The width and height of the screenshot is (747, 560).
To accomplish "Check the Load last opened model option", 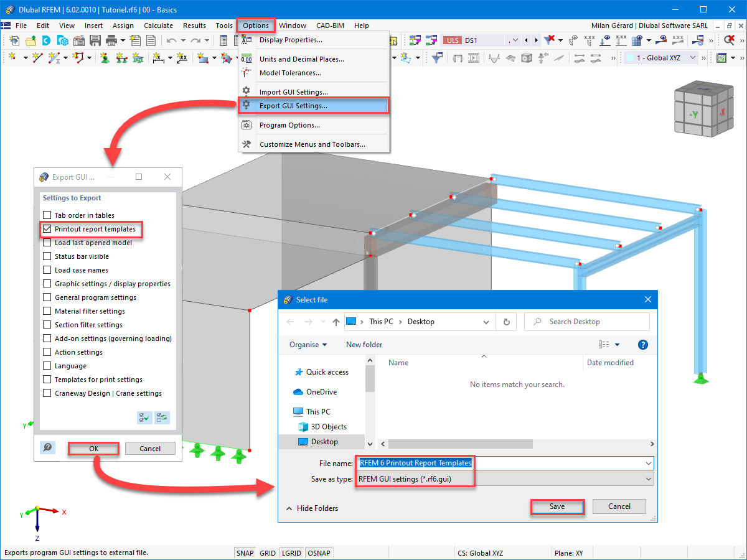I will point(47,243).
